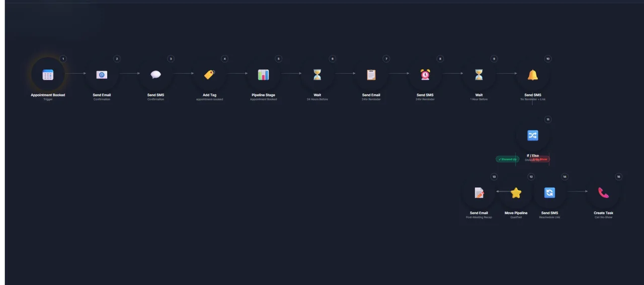Click the Move Pipeline star icon

[516, 193]
